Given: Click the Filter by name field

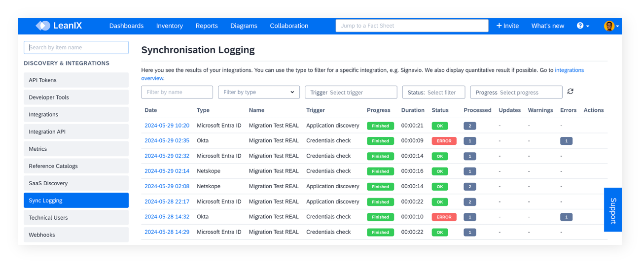Looking at the screenshot, I should [x=177, y=92].
